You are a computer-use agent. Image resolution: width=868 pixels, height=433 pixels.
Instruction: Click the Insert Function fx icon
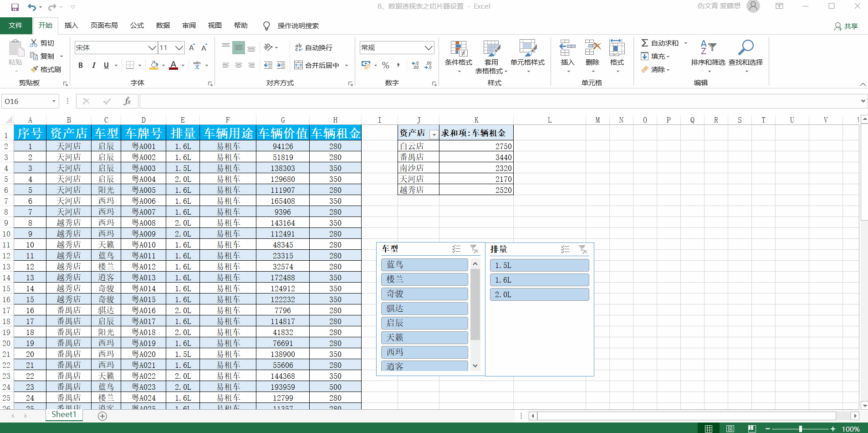point(127,101)
